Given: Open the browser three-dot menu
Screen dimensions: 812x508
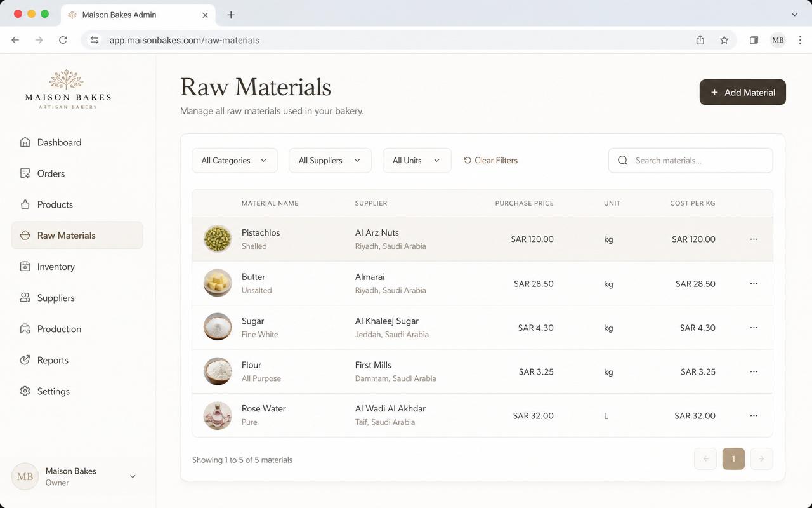Looking at the screenshot, I should pyautogui.click(x=800, y=40).
